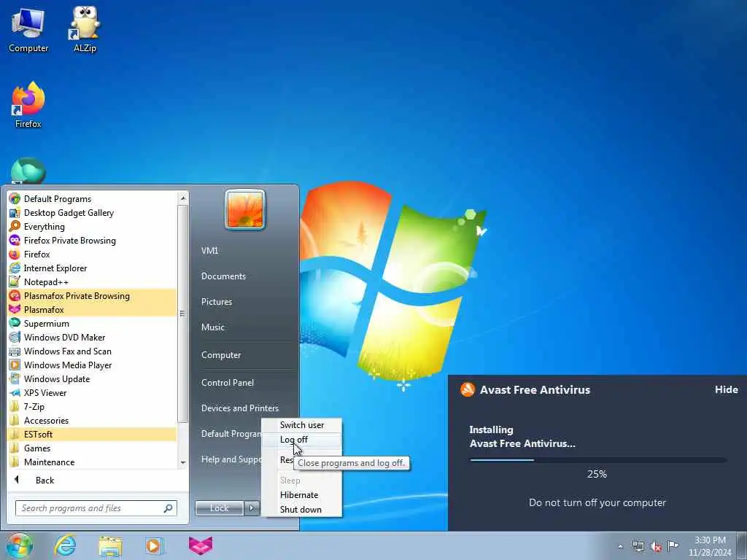
Task: Open Pictures from the Start menu
Action: click(x=217, y=302)
